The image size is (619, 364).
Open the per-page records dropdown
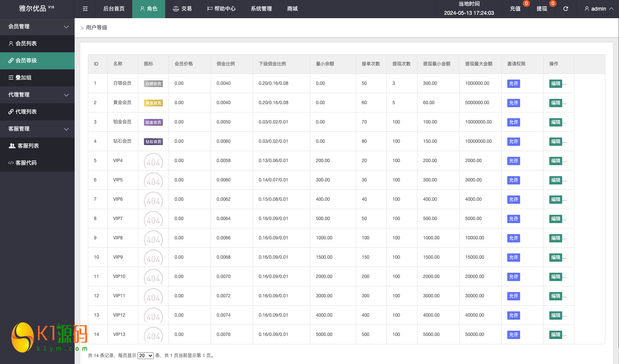click(145, 356)
